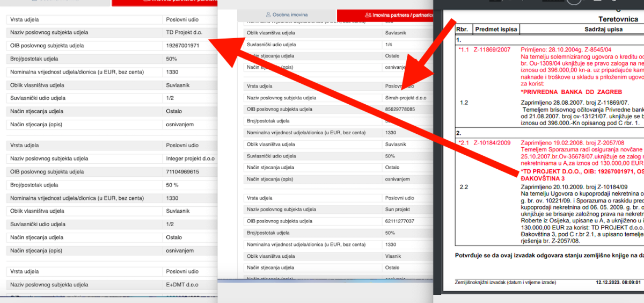Select the OIB value 85629778085

pos(400,109)
